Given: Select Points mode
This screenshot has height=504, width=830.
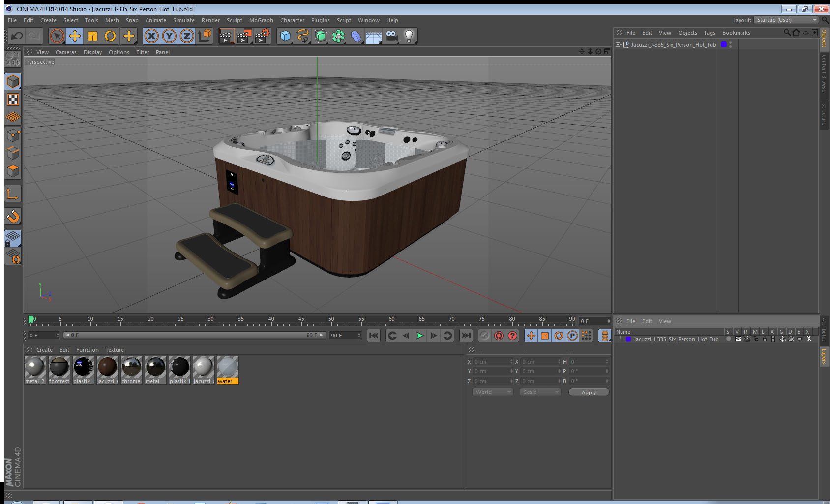Looking at the screenshot, I should (13, 136).
